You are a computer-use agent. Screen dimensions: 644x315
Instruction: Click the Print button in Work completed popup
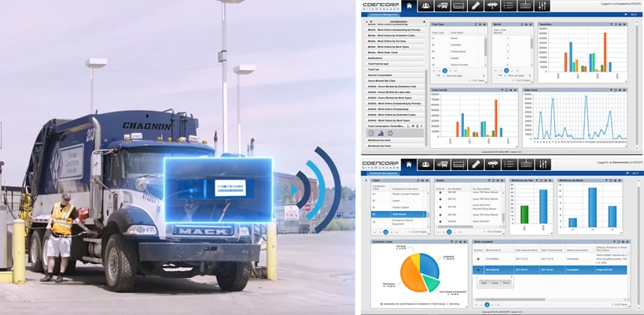[506, 283]
